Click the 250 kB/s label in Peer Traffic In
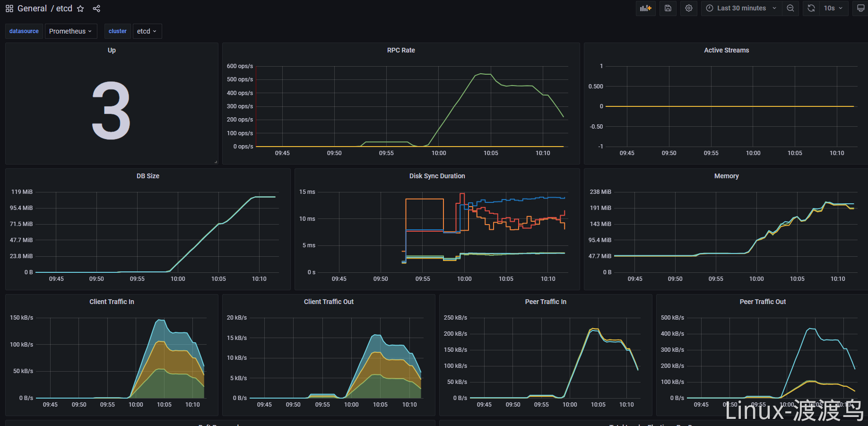Image resolution: width=868 pixels, height=426 pixels. (455, 318)
